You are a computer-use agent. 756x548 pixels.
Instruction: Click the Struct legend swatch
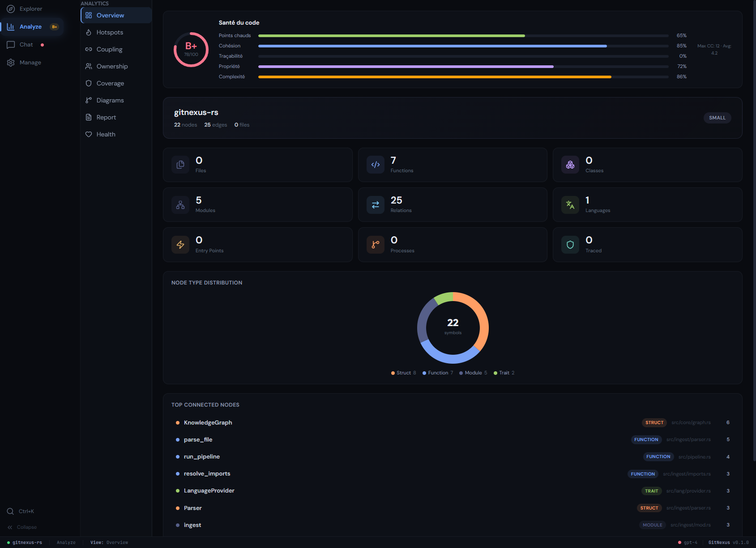coord(393,373)
